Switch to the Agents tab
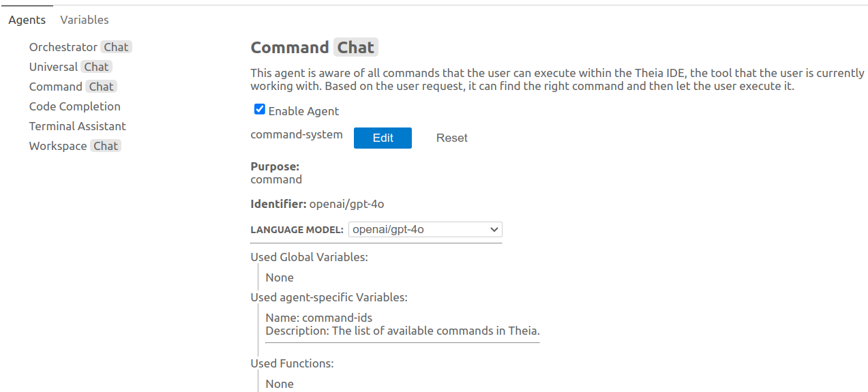The image size is (868, 392). pos(27,20)
